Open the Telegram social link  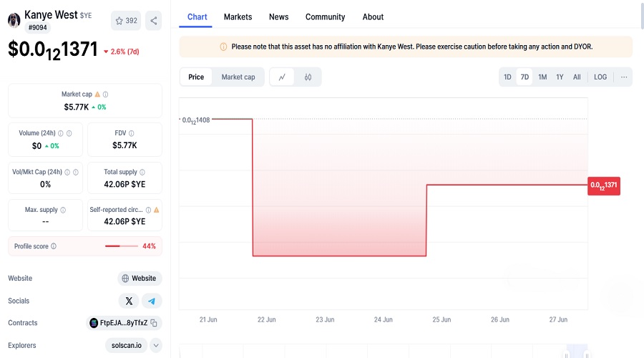pos(152,301)
